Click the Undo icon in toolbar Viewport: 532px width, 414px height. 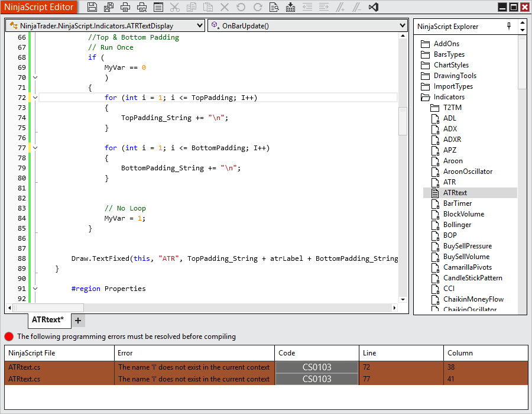tap(241, 8)
